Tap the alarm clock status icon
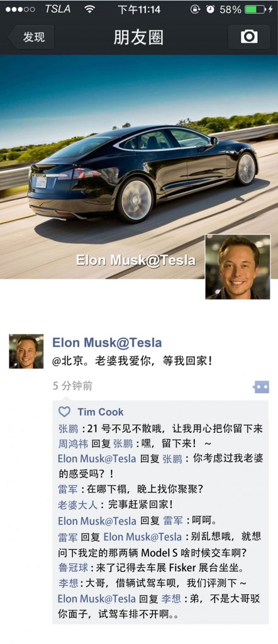 click(x=210, y=9)
